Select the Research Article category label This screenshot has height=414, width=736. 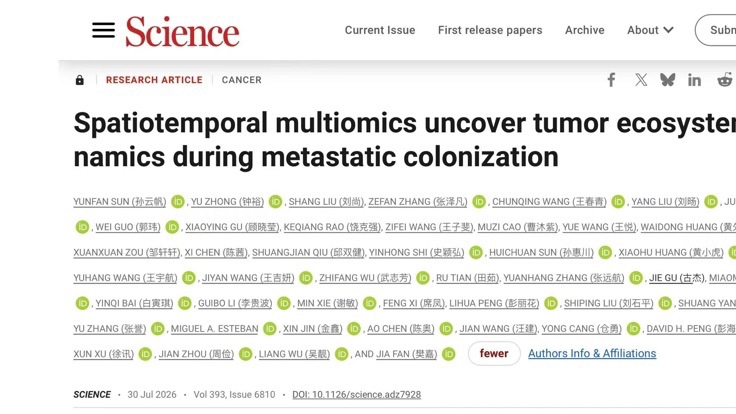pyautogui.click(x=154, y=80)
